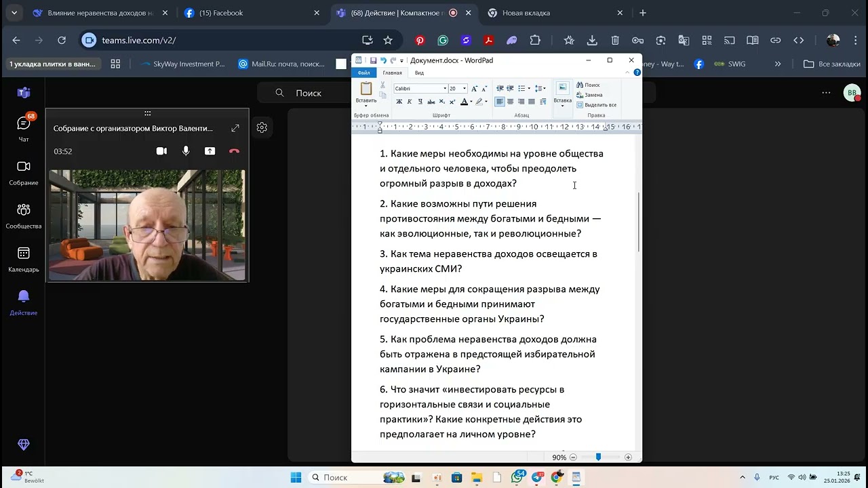Open Действие bell in Teams sidebar
The image size is (868, 488).
coord(24,303)
